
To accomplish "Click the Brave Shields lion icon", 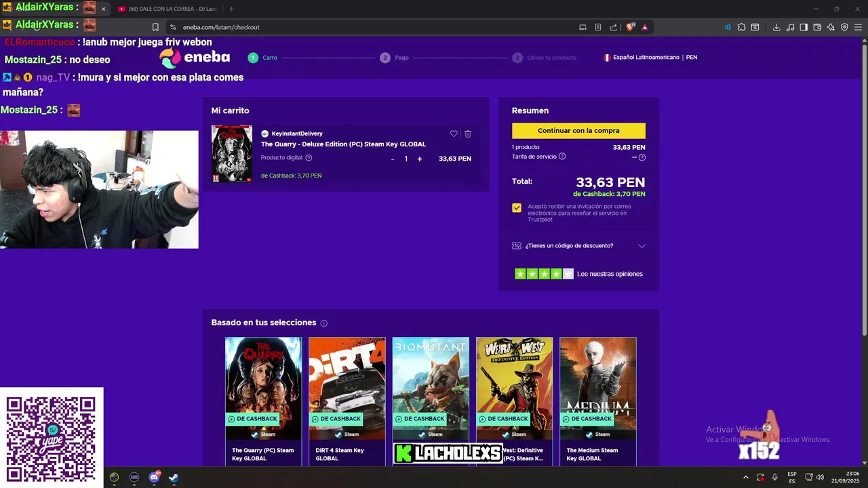I will point(630,27).
